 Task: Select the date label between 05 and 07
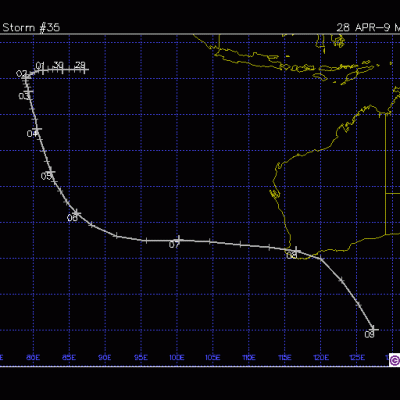pos(72,218)
